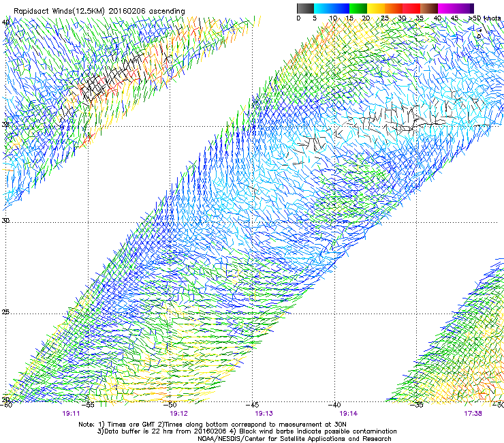This screenshot has width=504, height=443.
Task: Click the 25 latitude axis label
Action: (x=5, y=312)
